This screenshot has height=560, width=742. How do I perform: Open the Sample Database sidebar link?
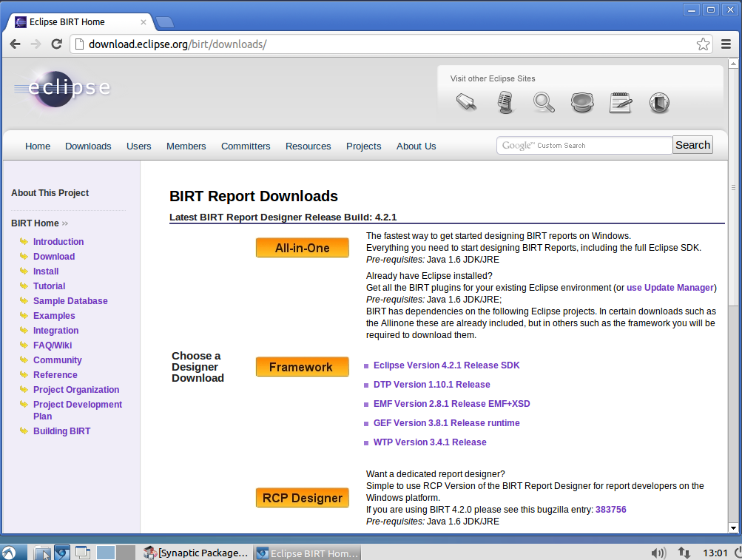pos(70,300)
